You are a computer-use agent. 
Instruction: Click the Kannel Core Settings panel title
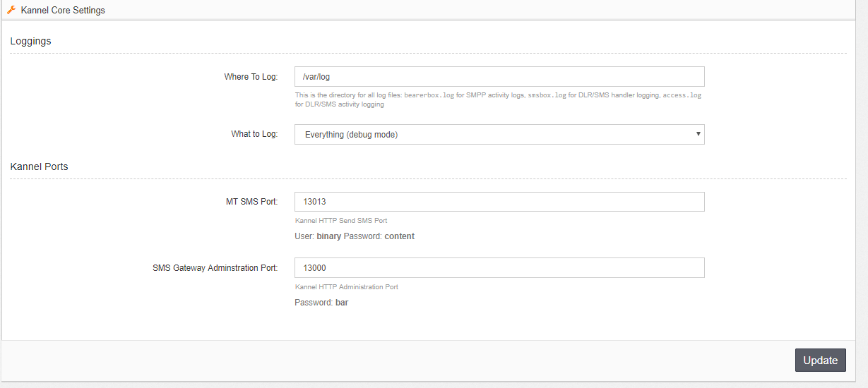pyautogui.click(x=63, y=11)
